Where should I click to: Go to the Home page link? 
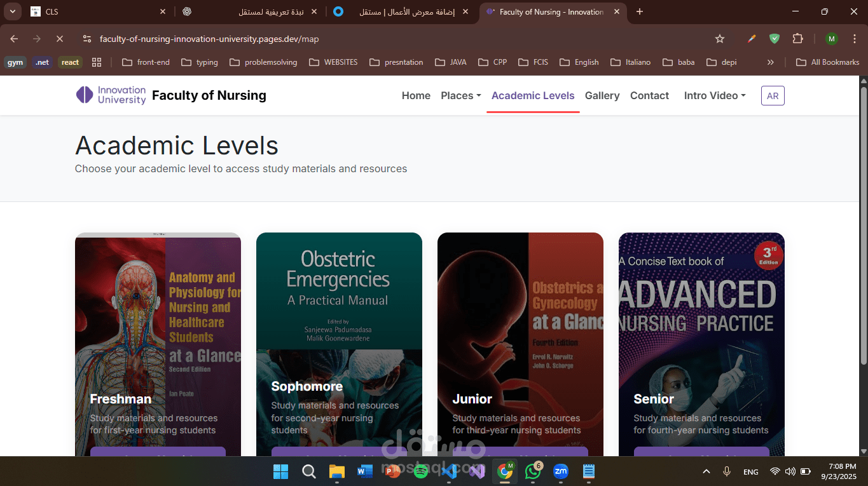pyautogui.click(x=416, y=95)
